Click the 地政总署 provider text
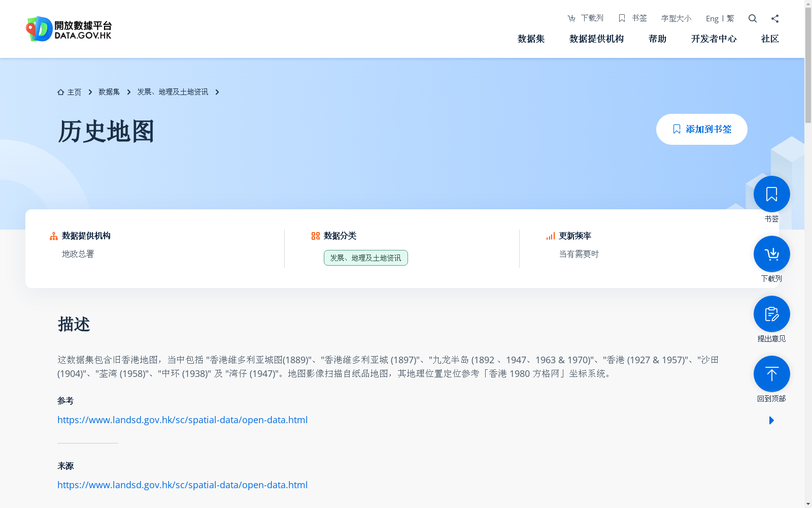812x508 pixels. [78, 254]
